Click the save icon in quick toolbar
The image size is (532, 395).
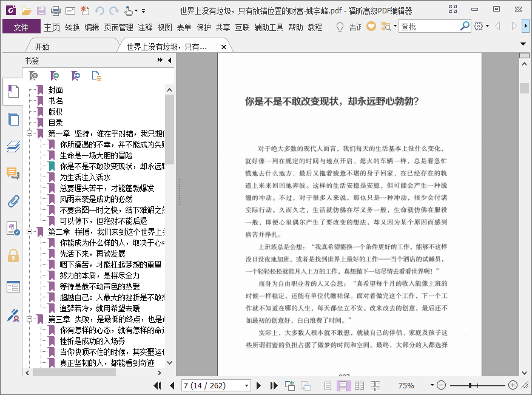pyautogui.click(x=41, y=10)
